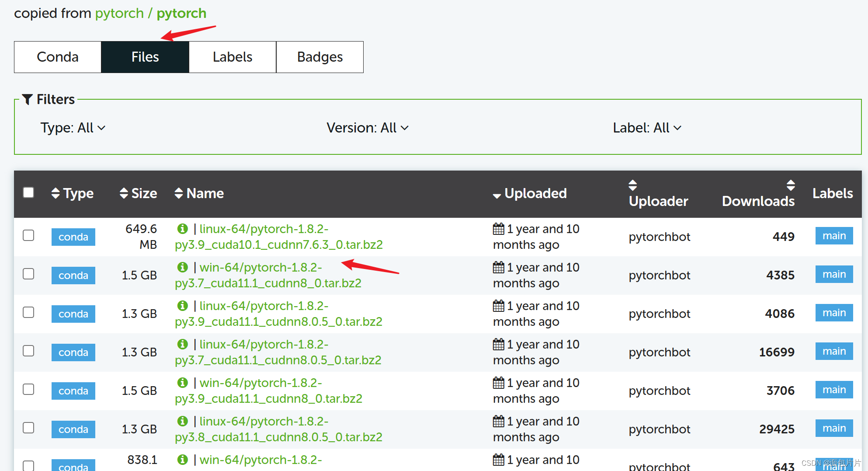
Task: Check the box for the 838.1 size row
Action: (x=28, y=466)
